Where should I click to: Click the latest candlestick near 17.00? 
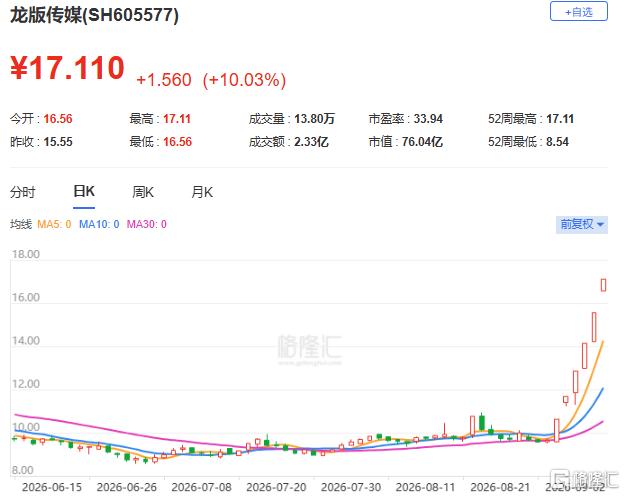603,285
